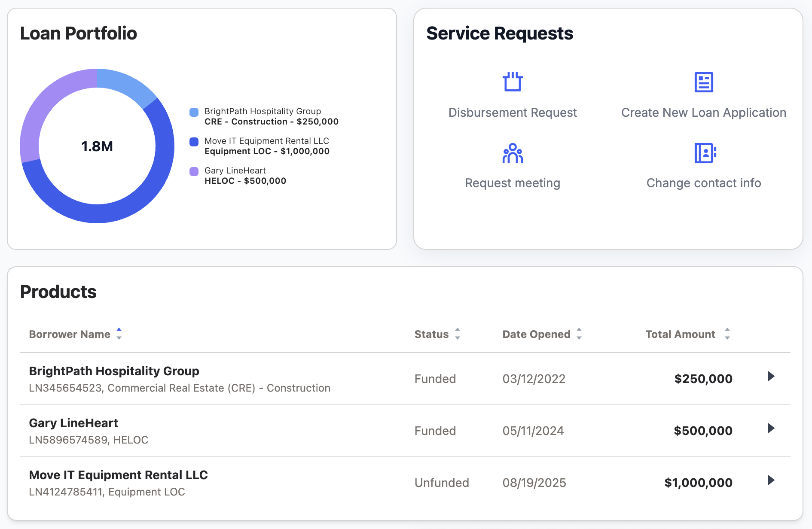
Task: Expand the BrightPath Hospitality Group row arrow
Action: tap(771, 377)
